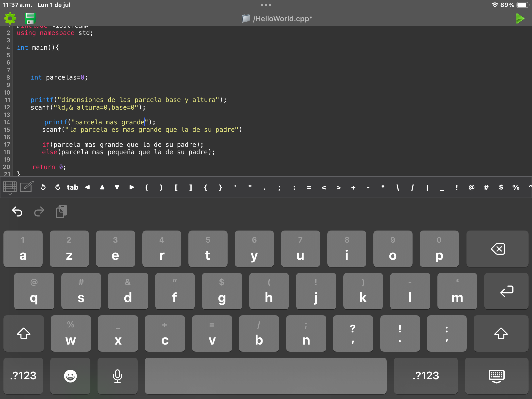
Task: Open the green gear settings icon
Action: pyautogui.click(x=10, y=18)
